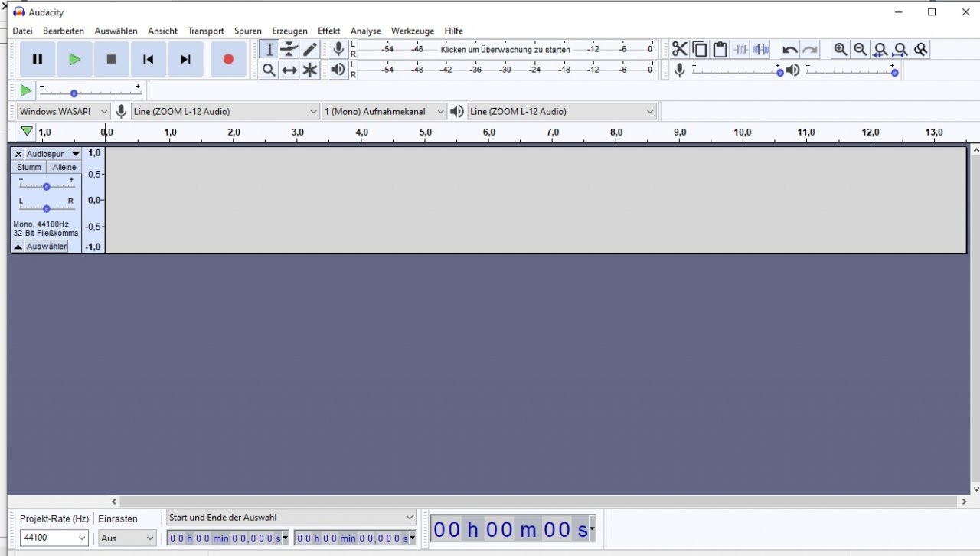Open the Spuren menu
The height and width of the screenshot is (556, 980).
(x=247, y=31)
